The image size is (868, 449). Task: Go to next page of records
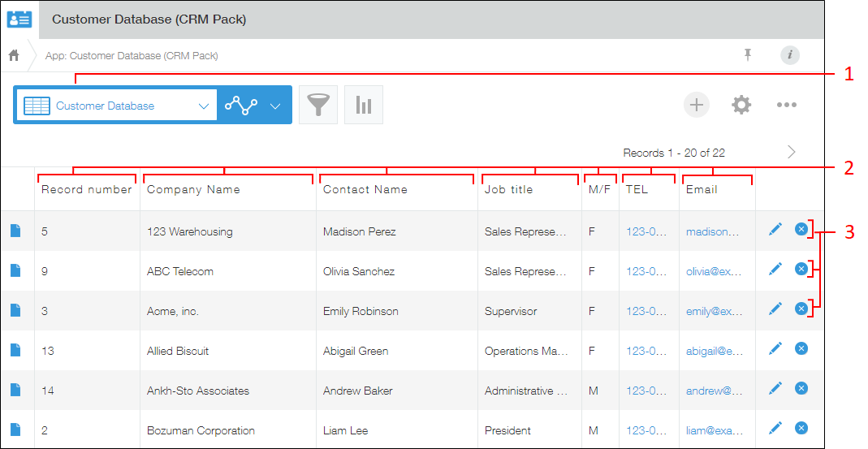click(792, 152)
